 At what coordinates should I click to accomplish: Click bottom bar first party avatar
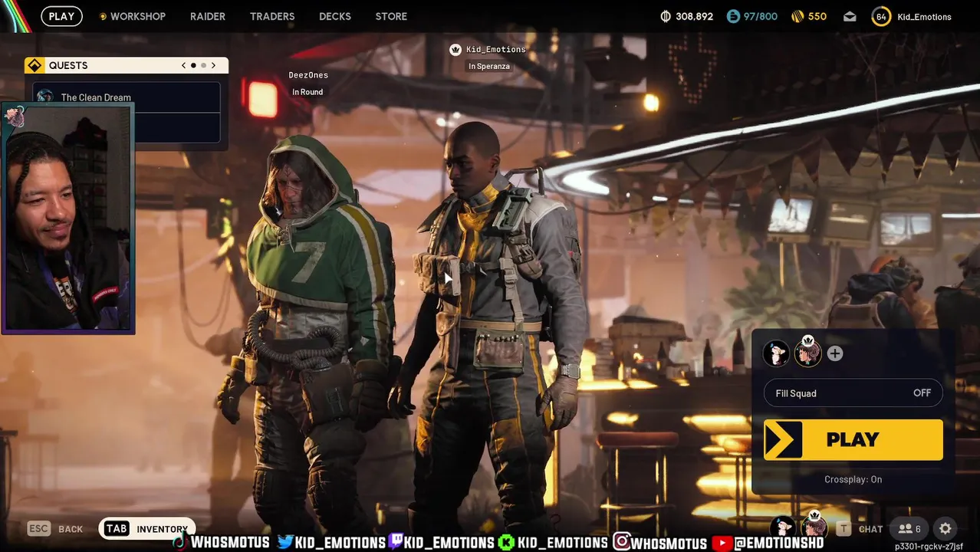pos(783,527)
